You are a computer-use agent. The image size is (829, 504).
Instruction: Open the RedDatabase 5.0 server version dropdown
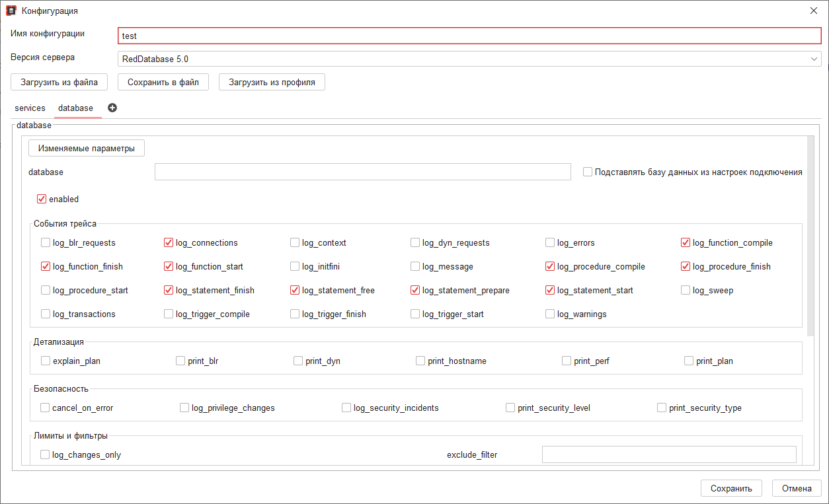(814, 57)
